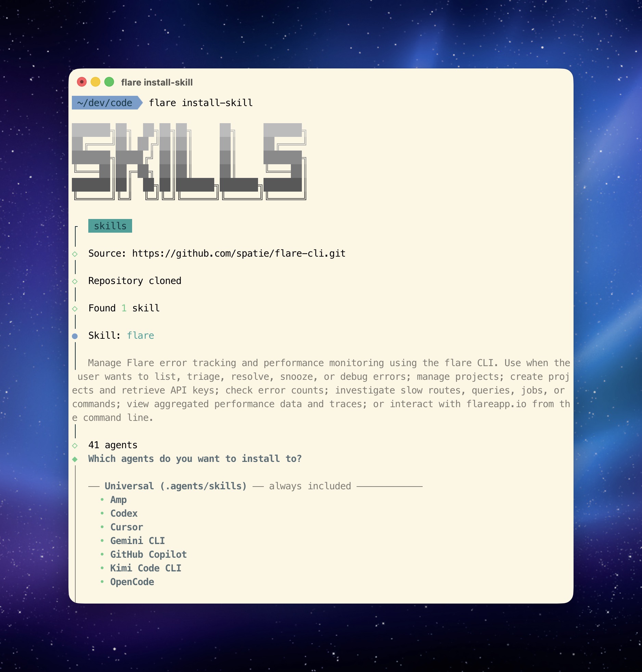642x672 pixels.
Task: Choose the GitHub Copilot agent entry
Action: point(149,555)
